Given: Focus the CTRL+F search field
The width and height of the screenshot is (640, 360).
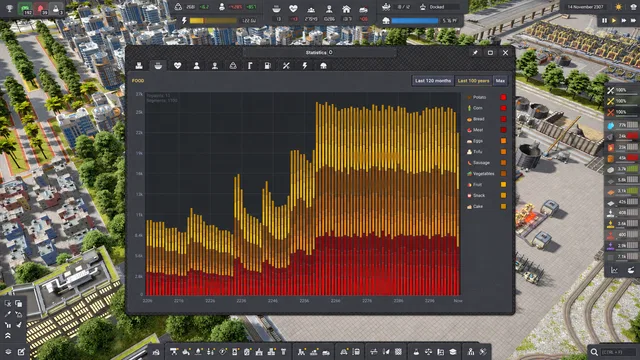Looking at the screenshot, I should [618, 352].
